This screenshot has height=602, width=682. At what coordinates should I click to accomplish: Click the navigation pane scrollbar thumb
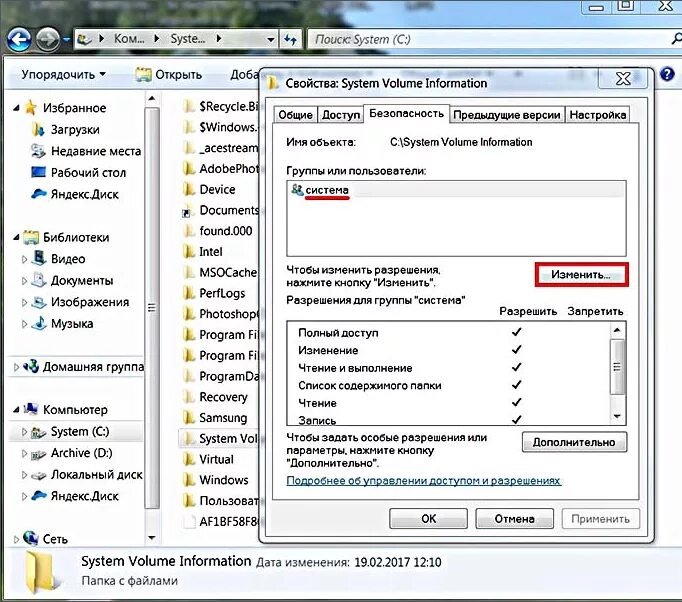pyautogui.click(x=151, y=308)
